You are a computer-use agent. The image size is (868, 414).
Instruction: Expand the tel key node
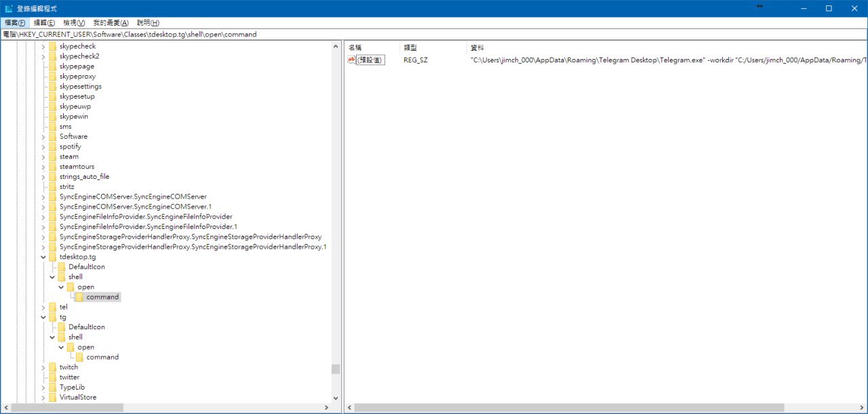(43, 307)
